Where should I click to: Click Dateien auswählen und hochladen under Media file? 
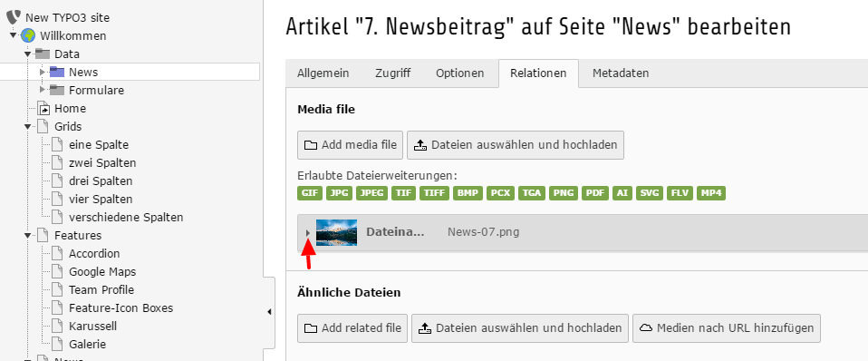pyautogui.click(x=516, y=145)
